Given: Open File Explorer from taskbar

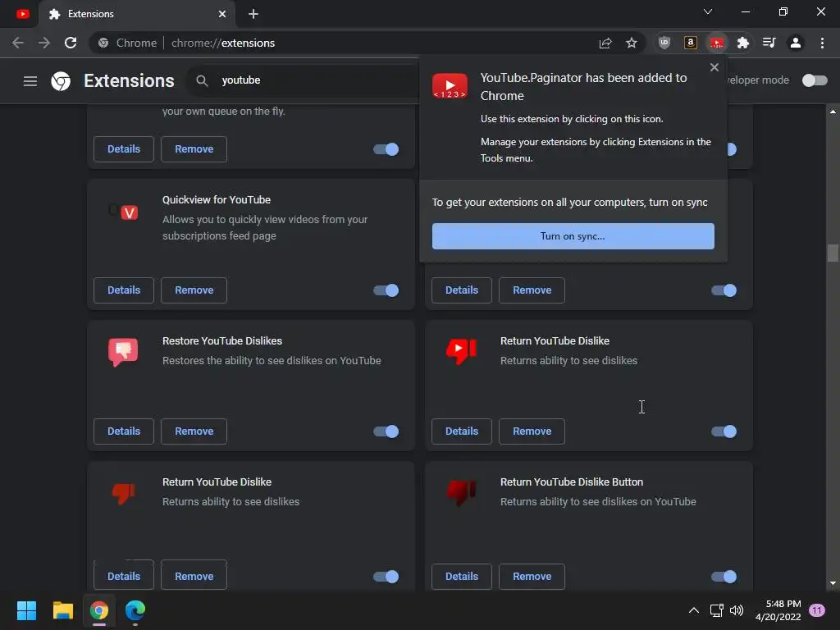Looking at the screenshot, I should pyautogui.click(x=62, y=610).
